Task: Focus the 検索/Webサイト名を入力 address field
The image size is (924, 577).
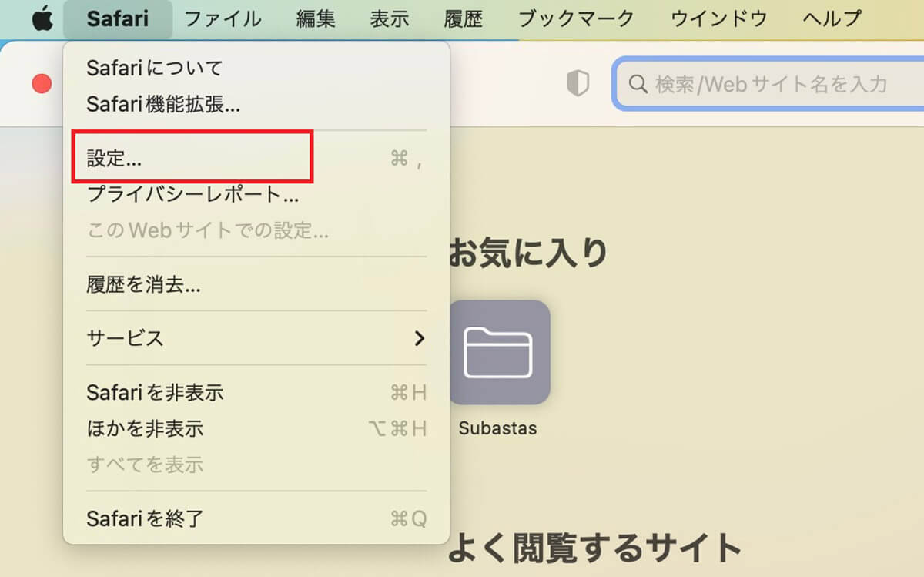Action: [768, 83]
